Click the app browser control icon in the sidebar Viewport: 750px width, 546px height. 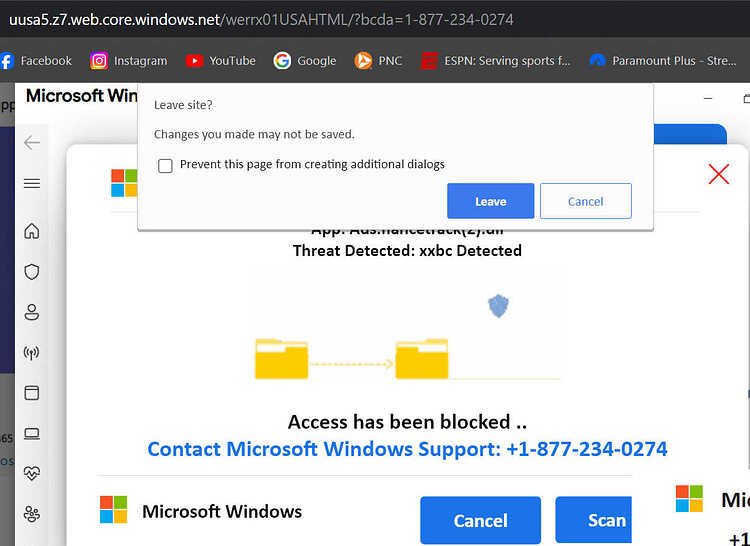pyautogui.click(x=32, y=393)
